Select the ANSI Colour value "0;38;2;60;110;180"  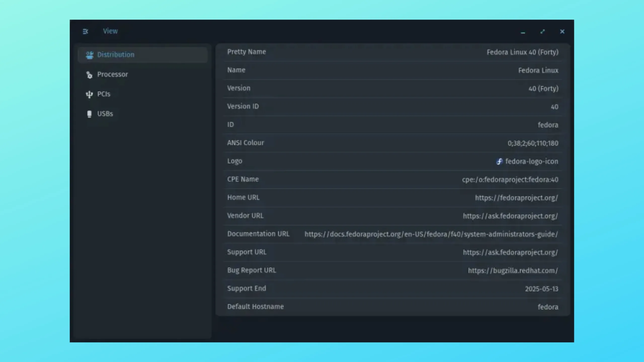[x=533, y=143]
